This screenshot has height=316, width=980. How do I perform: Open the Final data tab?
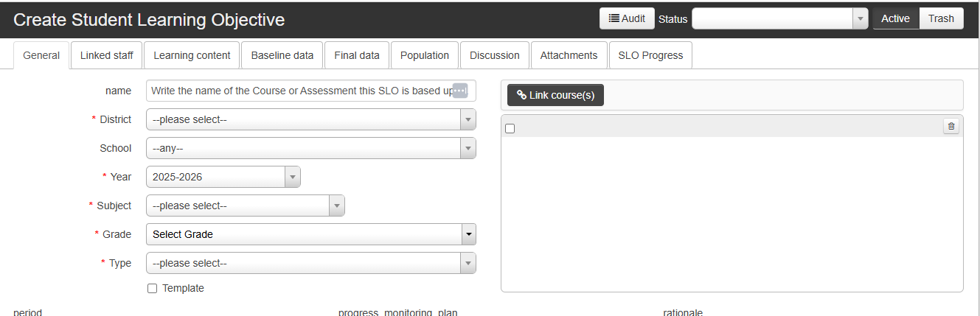tap(357, 55)
